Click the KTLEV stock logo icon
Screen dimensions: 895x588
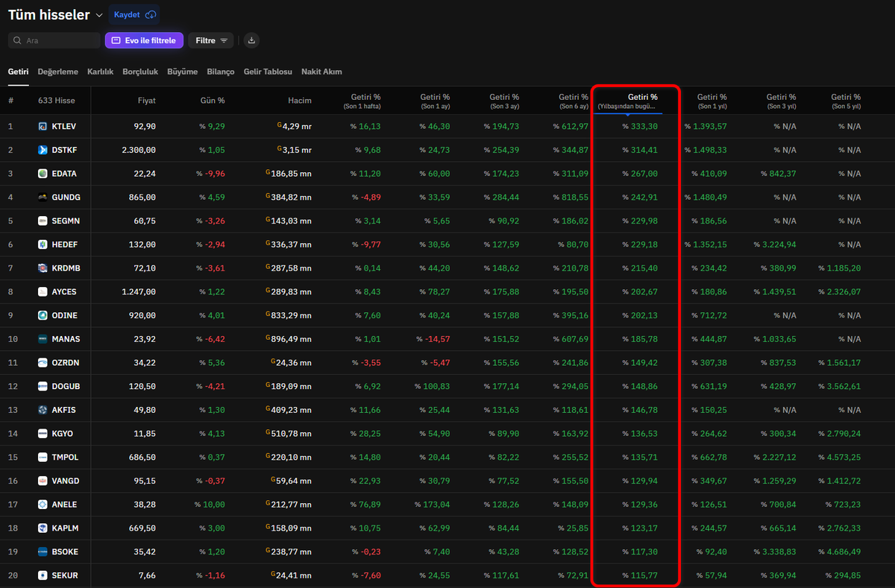43,127
